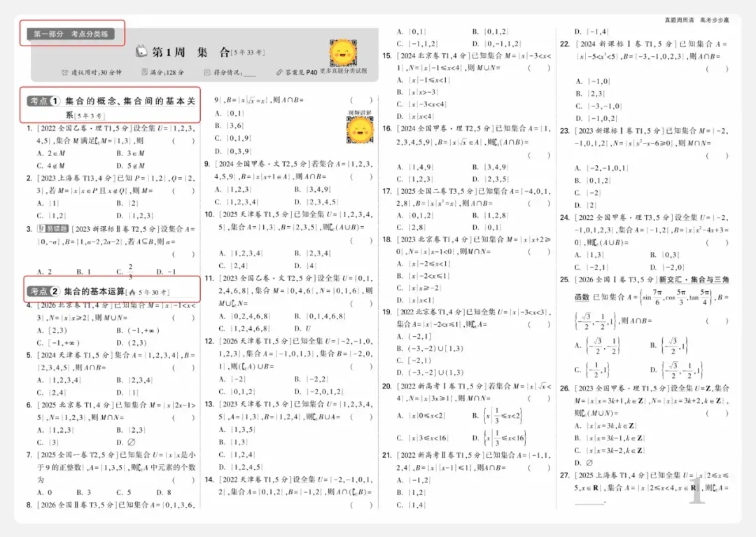Screen dimensions: 756x537
Task: Click the answer blank line of question 27
Action: click(589, 502)
